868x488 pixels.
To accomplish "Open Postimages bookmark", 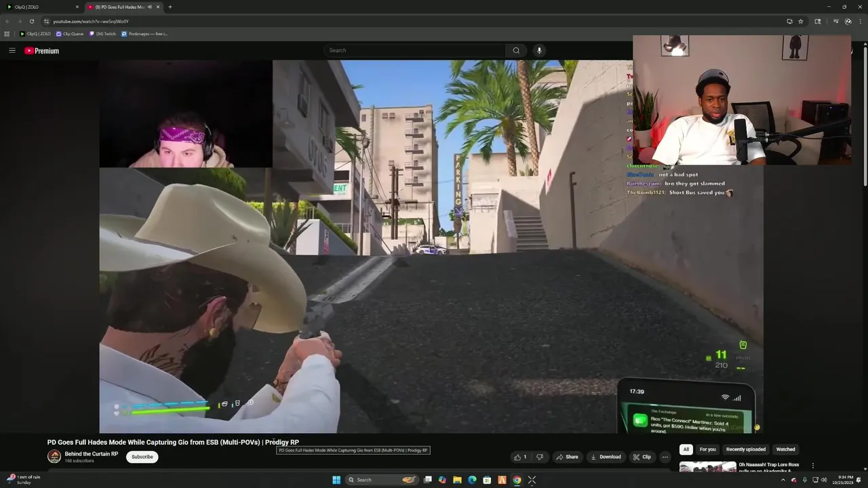I will (x=144, y=33).
